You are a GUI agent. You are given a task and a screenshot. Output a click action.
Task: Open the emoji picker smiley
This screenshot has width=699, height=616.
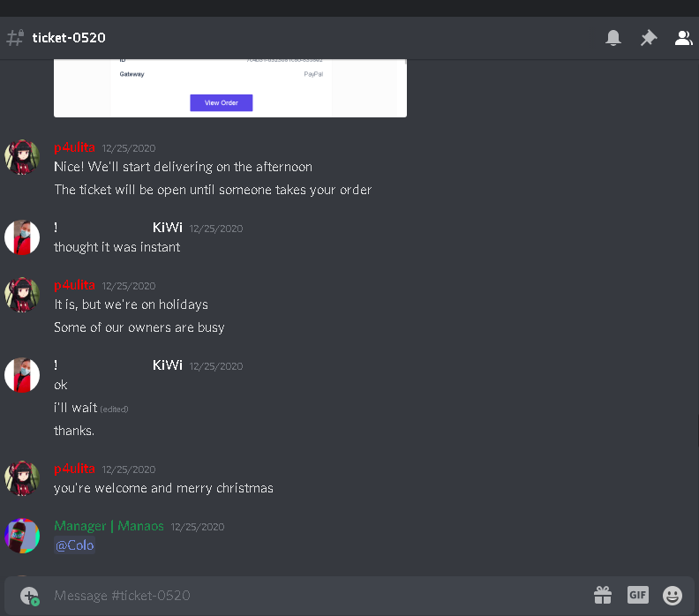pos(673,596)
